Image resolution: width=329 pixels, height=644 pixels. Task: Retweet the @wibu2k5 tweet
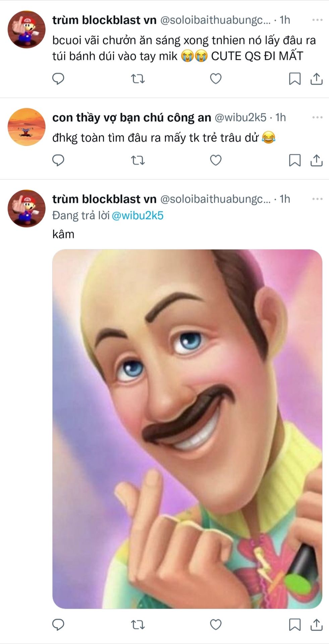pyautogui.click(x=138, y=160)
